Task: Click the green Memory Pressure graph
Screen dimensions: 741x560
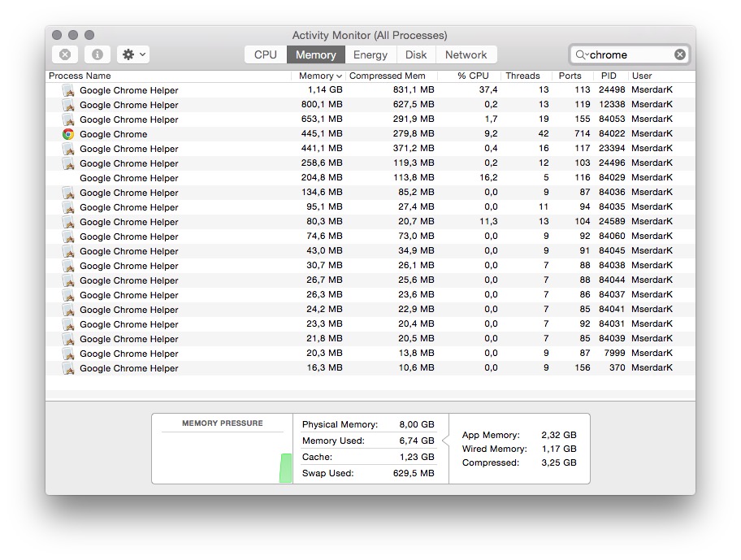Action: click(x=285, y=468)
